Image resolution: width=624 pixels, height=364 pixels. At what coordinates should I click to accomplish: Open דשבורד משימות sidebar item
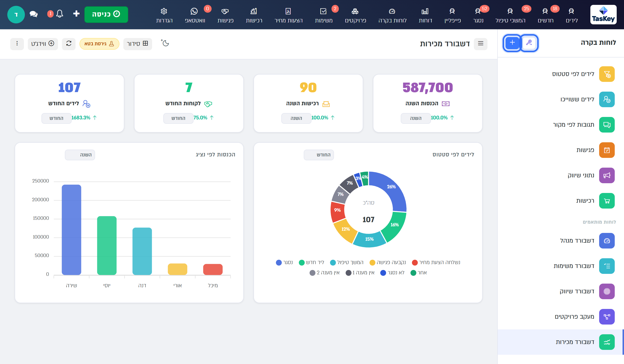(x=561, y=266)
